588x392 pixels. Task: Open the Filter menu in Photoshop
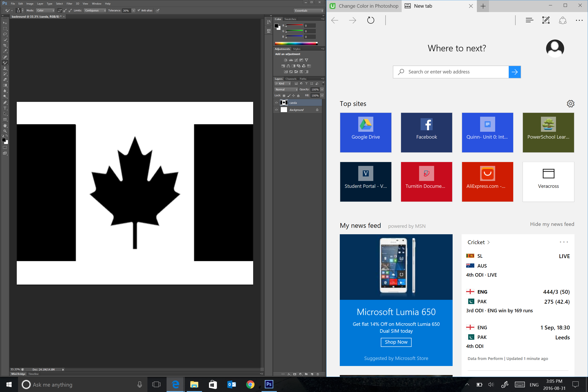tap(69, 3)
